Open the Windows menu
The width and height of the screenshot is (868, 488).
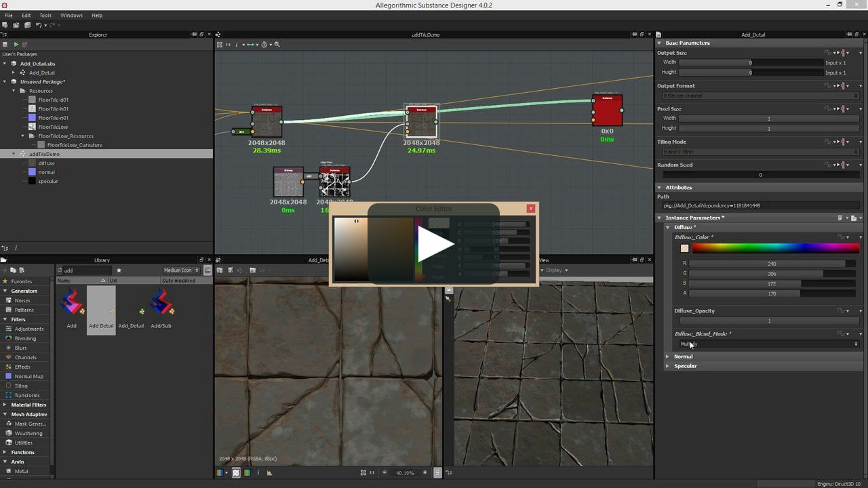[x=71, y=15]
